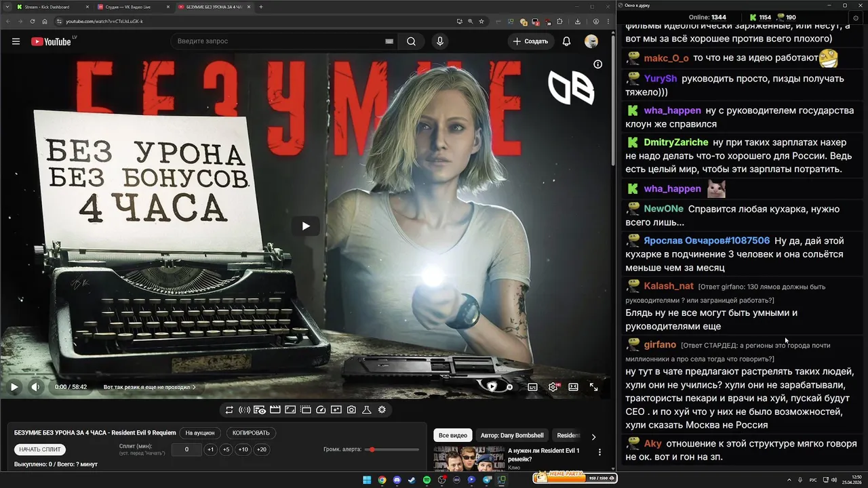Click the volume boost waves icon
The image size is (868, 488).
(x=245, y=409)
